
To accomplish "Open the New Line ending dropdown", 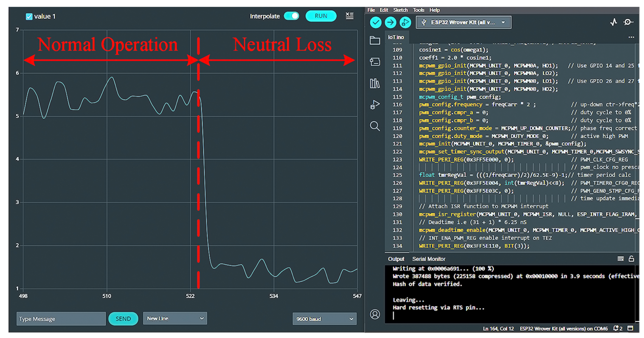I will pyautogui.click(x=175, y=318).
